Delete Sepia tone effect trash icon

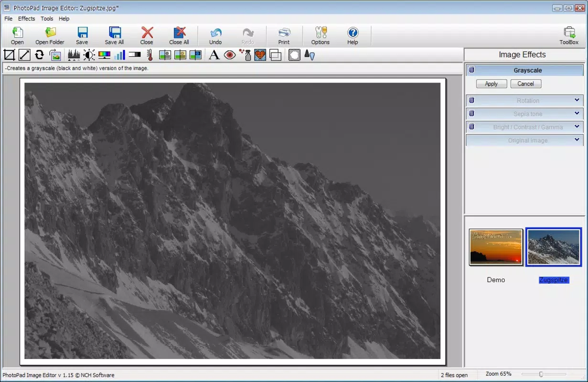click(x=471, y=114)
